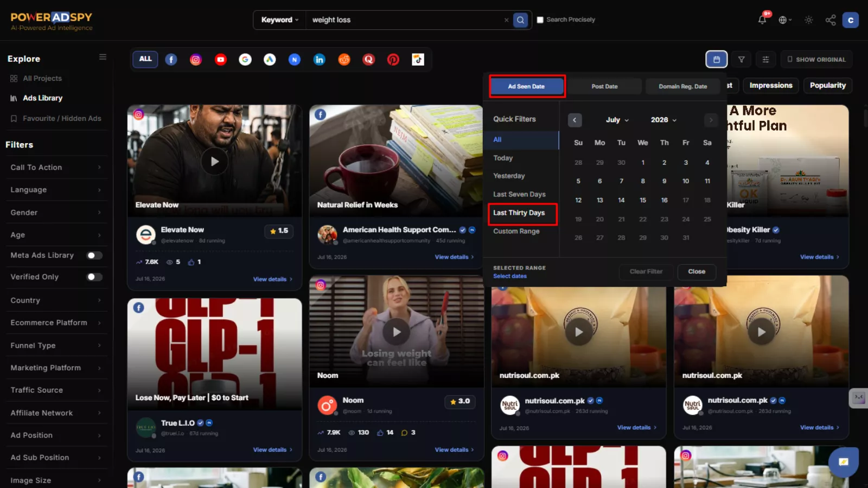Choose the YouTube platform filter icon
The width and height of the screenshot is (868, 488).
coord(220,60)
